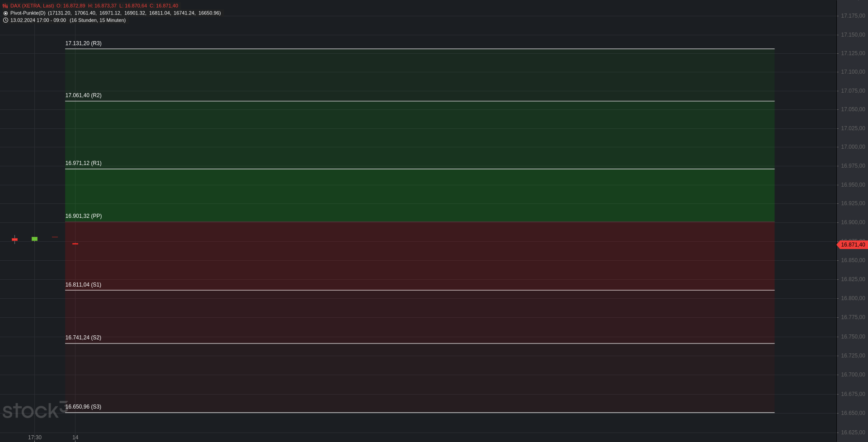Click the clock icon for the time range
Screen dimensions: 868x442
(x=5, y=20)
